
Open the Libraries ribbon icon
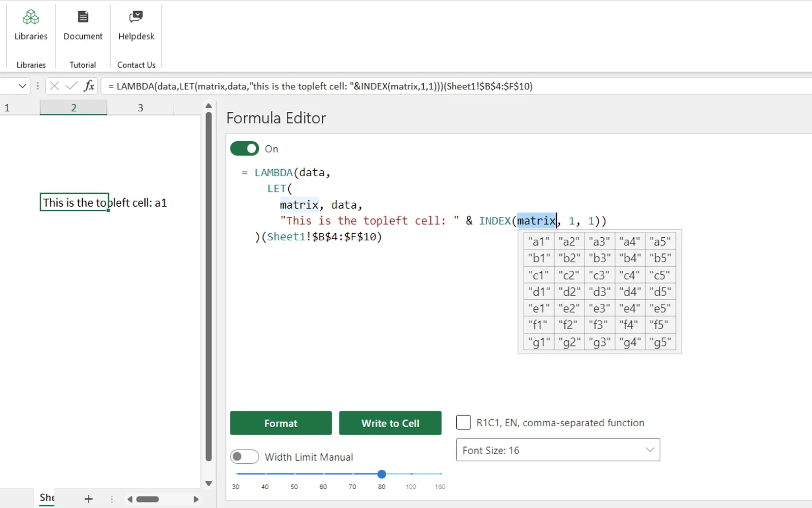point(31,25)
